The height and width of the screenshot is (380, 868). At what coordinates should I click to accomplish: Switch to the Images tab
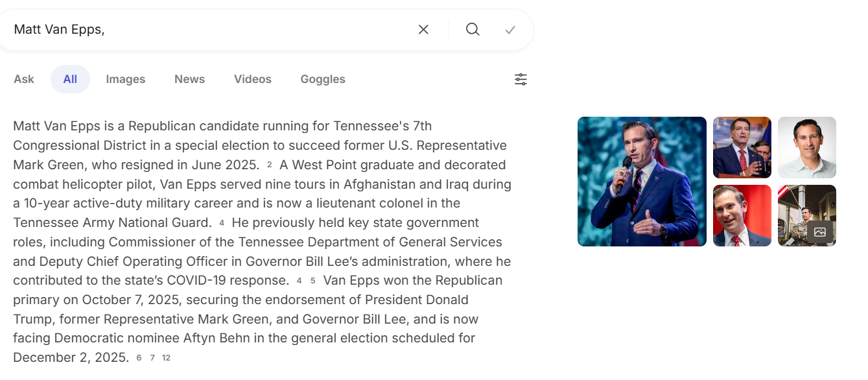126,79
